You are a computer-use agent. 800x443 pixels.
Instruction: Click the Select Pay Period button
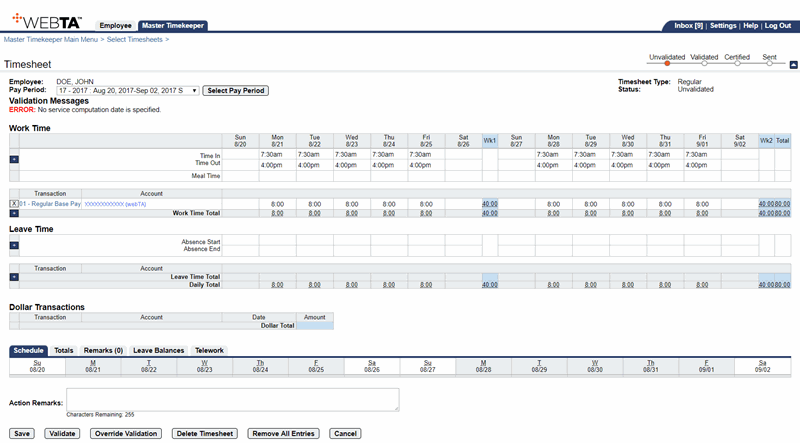point(236,90)
